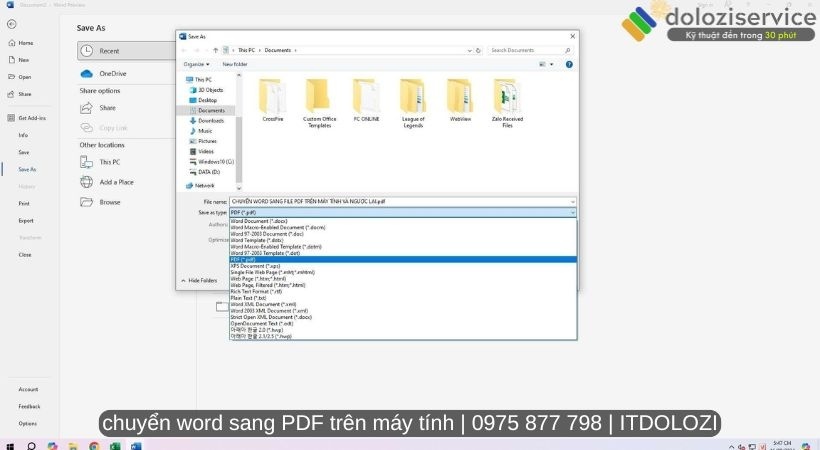
Task: Click Browse folder option
Action: tap(100, 202)
